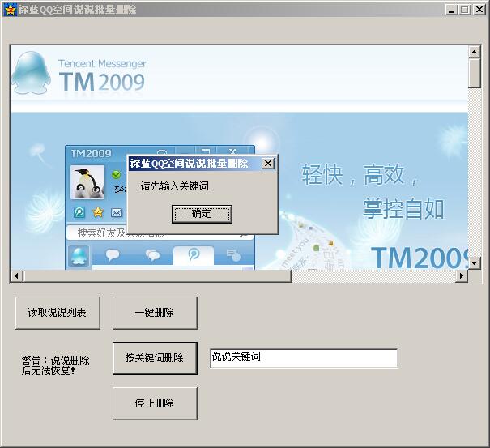Click the horizontal scrollbar left arrow
This screenshot has width=490, height=448.
coord(16,275)
